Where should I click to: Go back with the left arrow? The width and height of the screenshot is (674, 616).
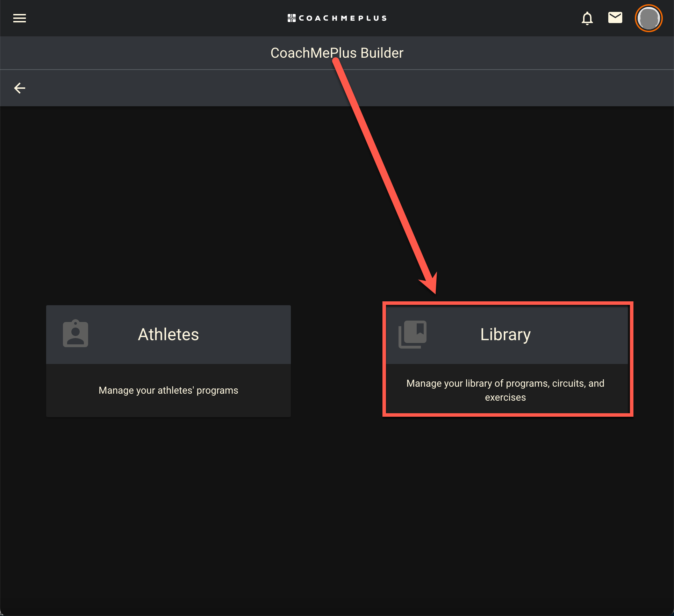[20, 88]
